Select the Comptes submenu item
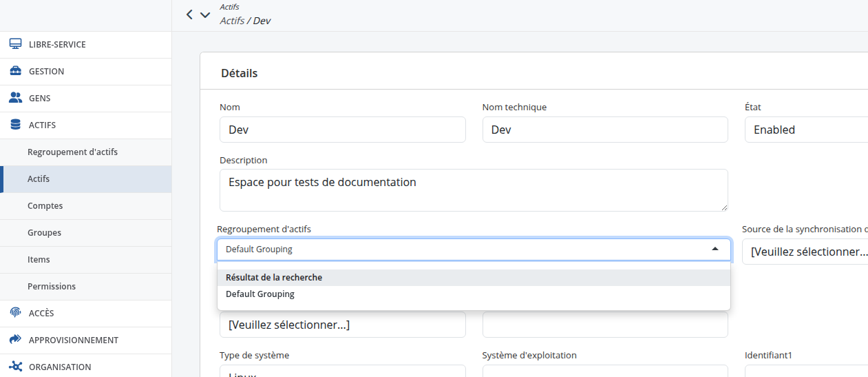The image size is (868, 377). pyautogui.click(x=85, y=205)
